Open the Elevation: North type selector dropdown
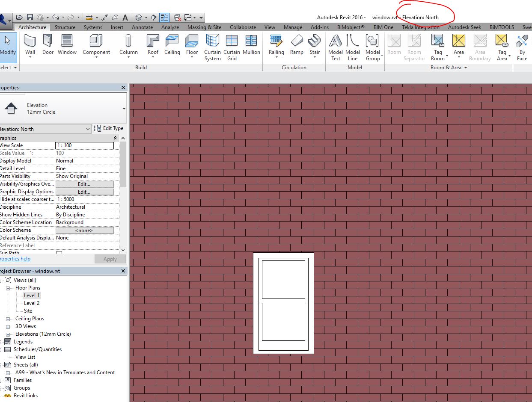 88,128
